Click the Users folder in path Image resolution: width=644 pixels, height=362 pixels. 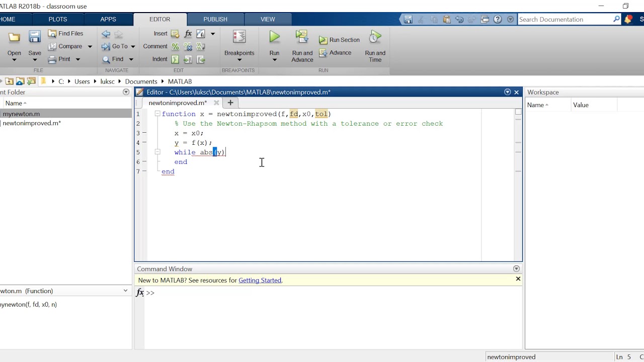coord(82,81)
